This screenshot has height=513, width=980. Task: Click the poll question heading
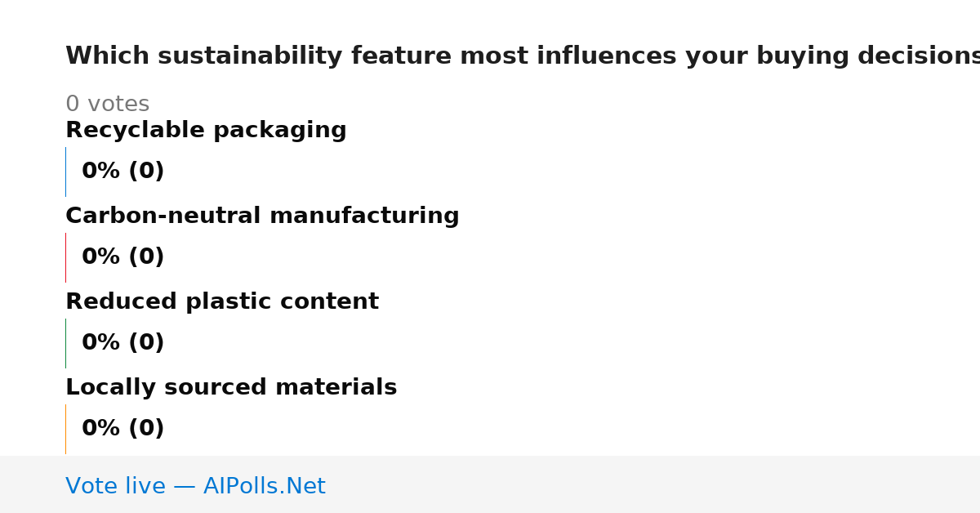pyautogui.click(x=523, y=56)
